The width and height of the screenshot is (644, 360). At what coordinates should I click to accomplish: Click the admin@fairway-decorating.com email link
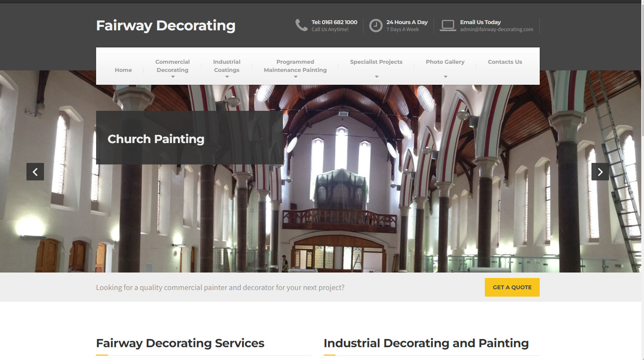[496, 29]
